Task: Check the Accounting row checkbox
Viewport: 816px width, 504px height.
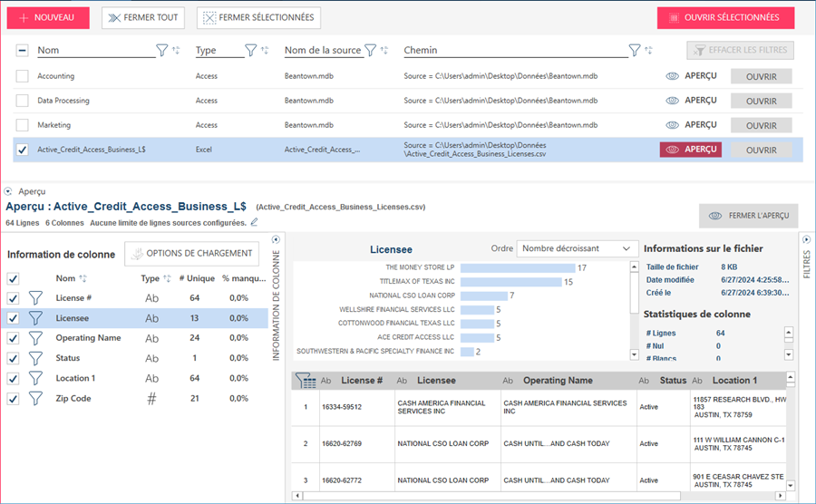Action: pyautogui.click(x=23, y=76)
